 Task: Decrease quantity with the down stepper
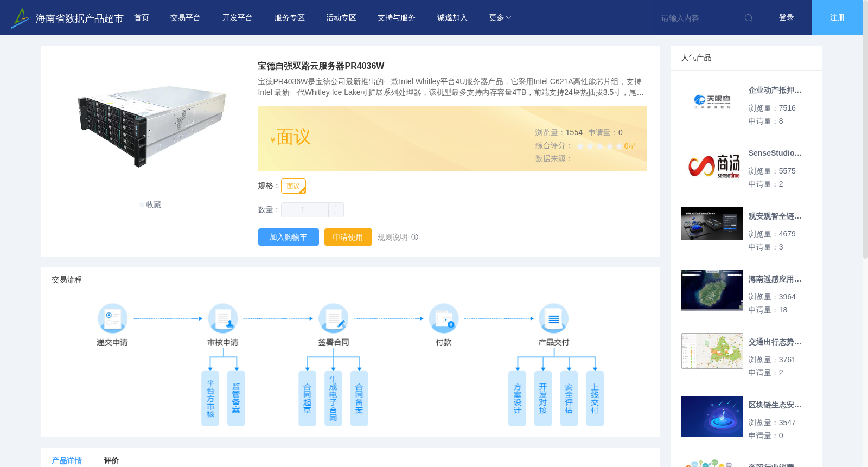pyautogui.click(x=336, y=214)
